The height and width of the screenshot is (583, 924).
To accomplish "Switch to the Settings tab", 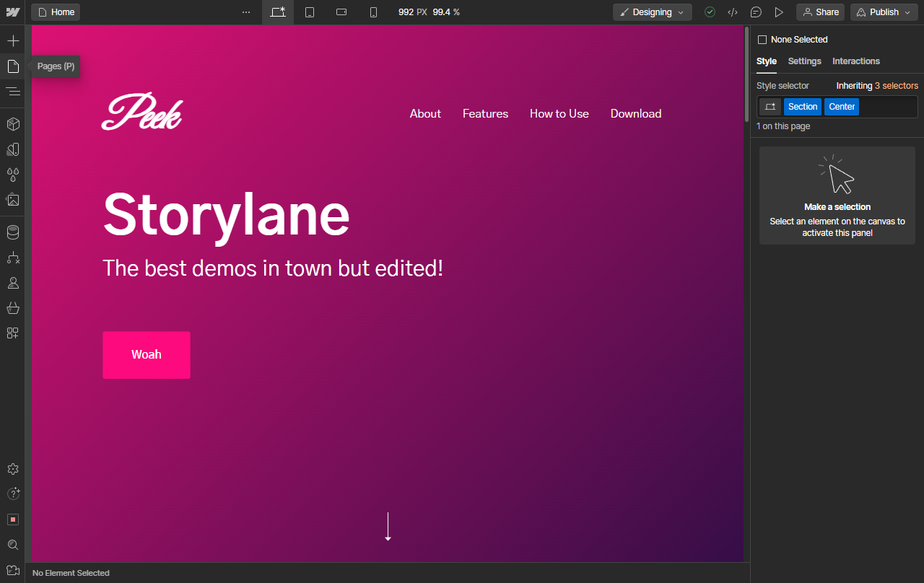I will [805, 61].
